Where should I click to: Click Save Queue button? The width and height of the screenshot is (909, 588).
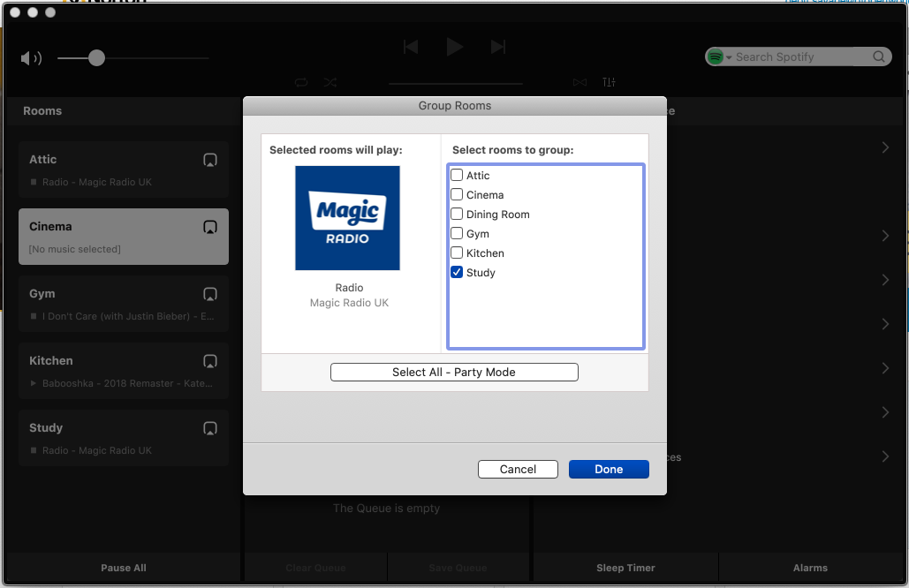point(458,568)
